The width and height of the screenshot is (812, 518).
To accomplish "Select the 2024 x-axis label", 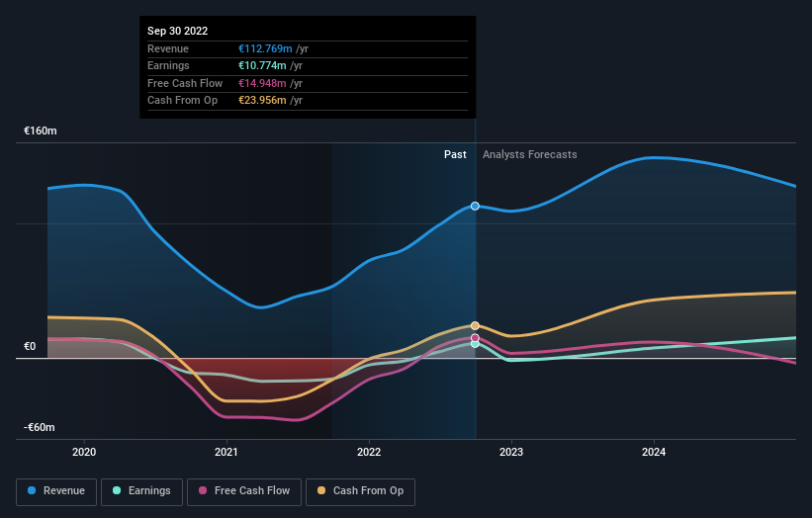I will point(654,452).
